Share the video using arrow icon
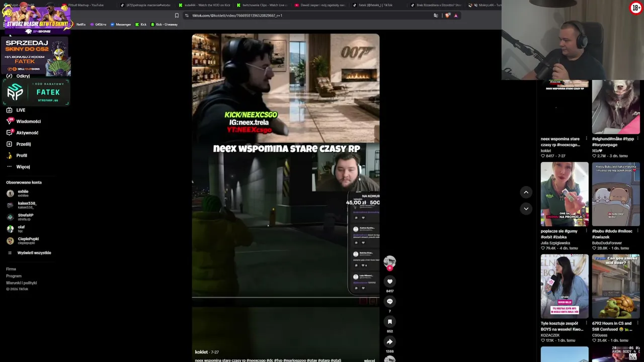Screen dimensions: 644x362 [x=389, y=342]
